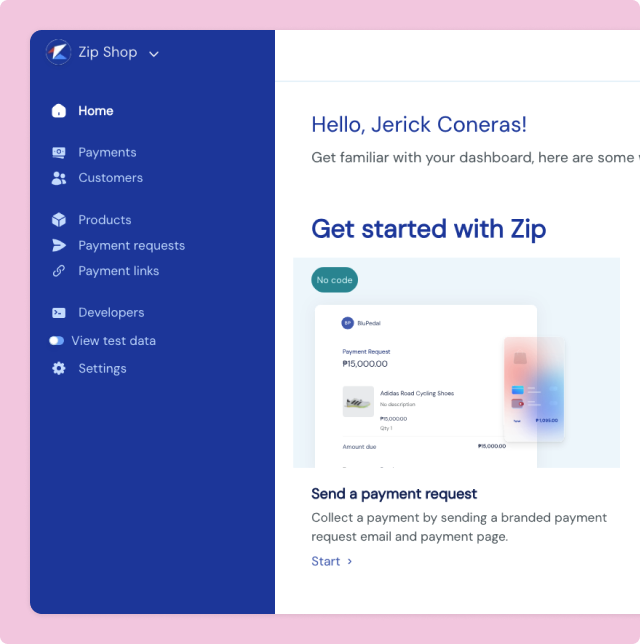
Task: Click the Collect a payment description text
Action: coord(459,527)
